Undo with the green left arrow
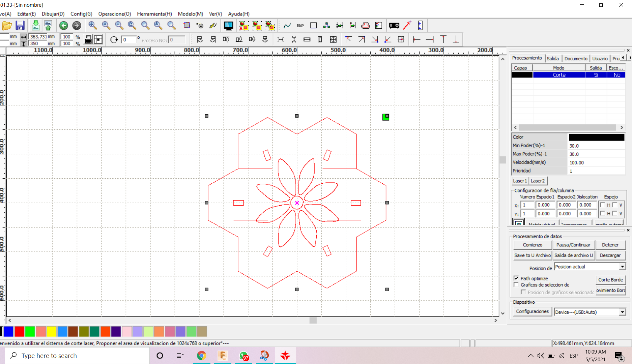632x364 pixels. tap(63, 26)
